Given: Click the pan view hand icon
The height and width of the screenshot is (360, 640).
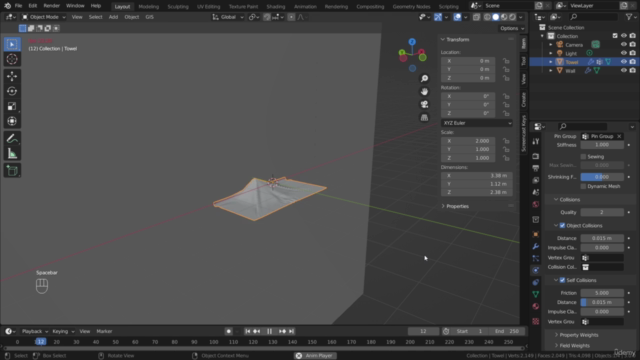Looking at the screenshot, I should point(424,91).
